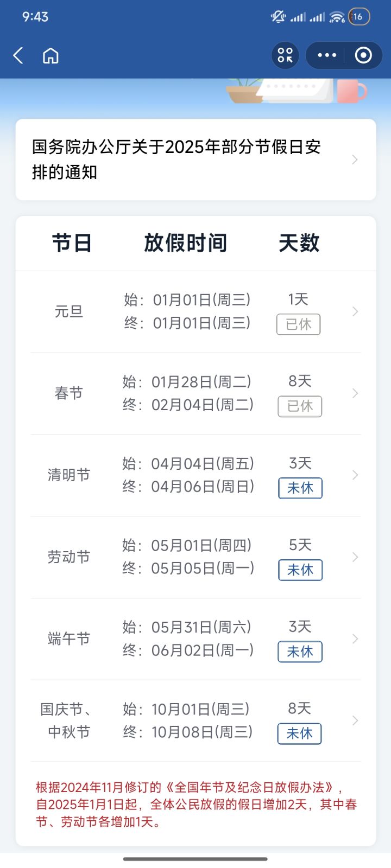Go to the home page icon

point(51,55)
